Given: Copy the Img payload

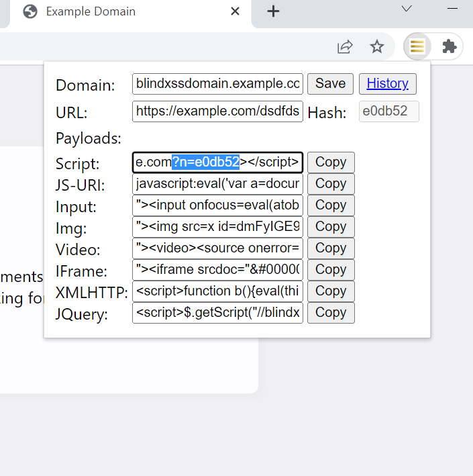Looking at the screenshot, I should (331, 227).
